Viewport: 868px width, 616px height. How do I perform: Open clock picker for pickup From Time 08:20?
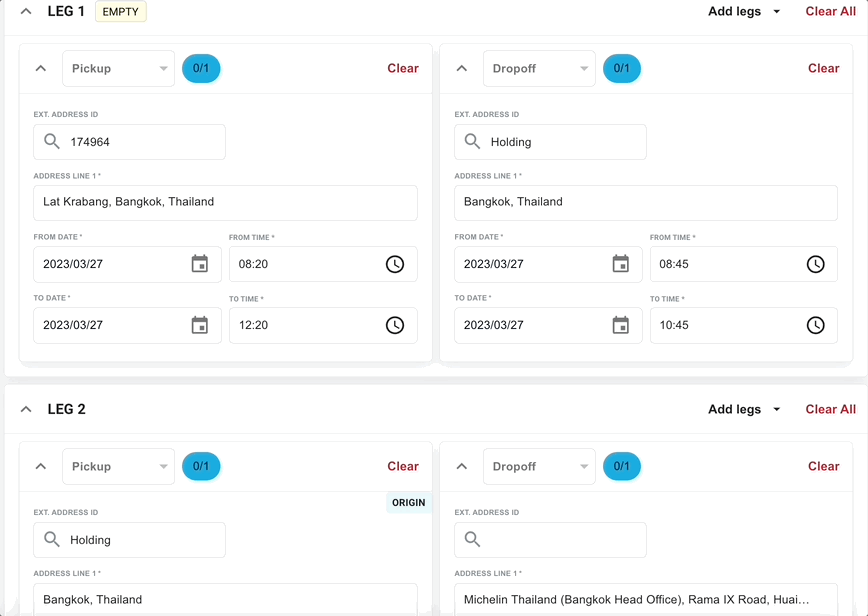(x=395, y=264)
